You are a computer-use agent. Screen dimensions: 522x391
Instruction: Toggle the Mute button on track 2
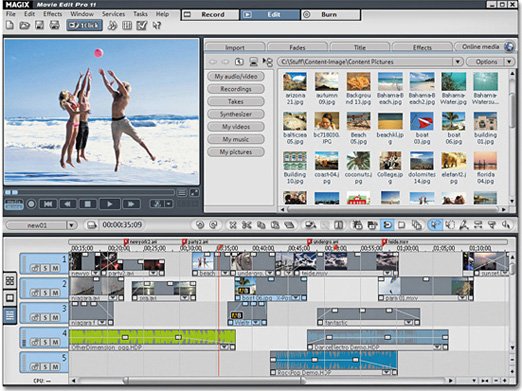[x=55, y=293]
